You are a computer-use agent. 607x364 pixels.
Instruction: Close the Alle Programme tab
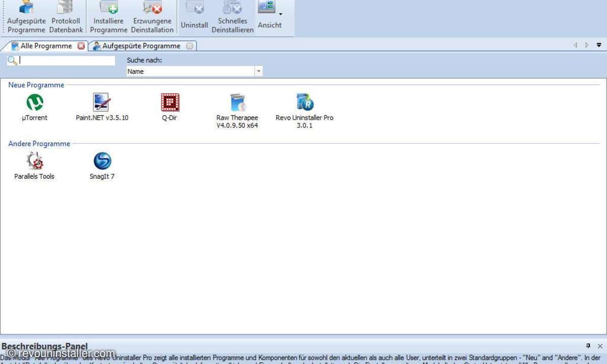point(81,46)
